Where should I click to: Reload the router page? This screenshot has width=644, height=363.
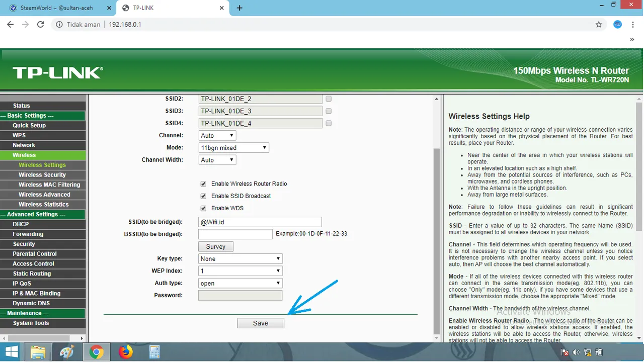pos(41,24)
